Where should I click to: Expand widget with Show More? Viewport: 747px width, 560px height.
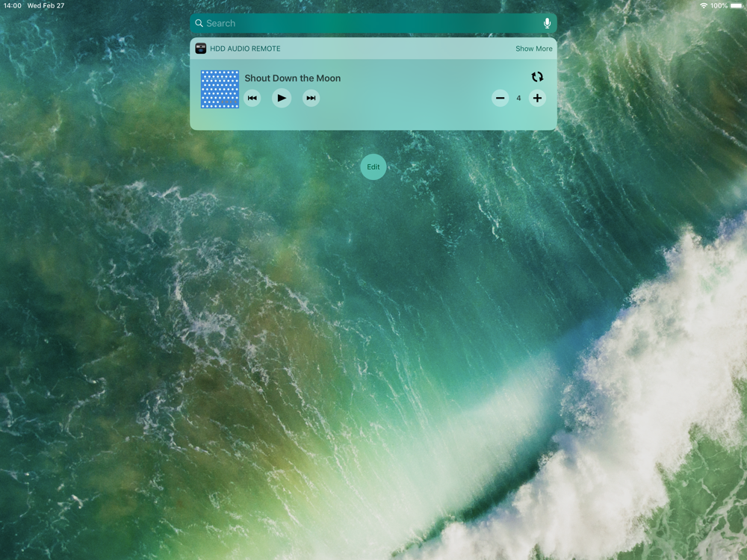533,49
